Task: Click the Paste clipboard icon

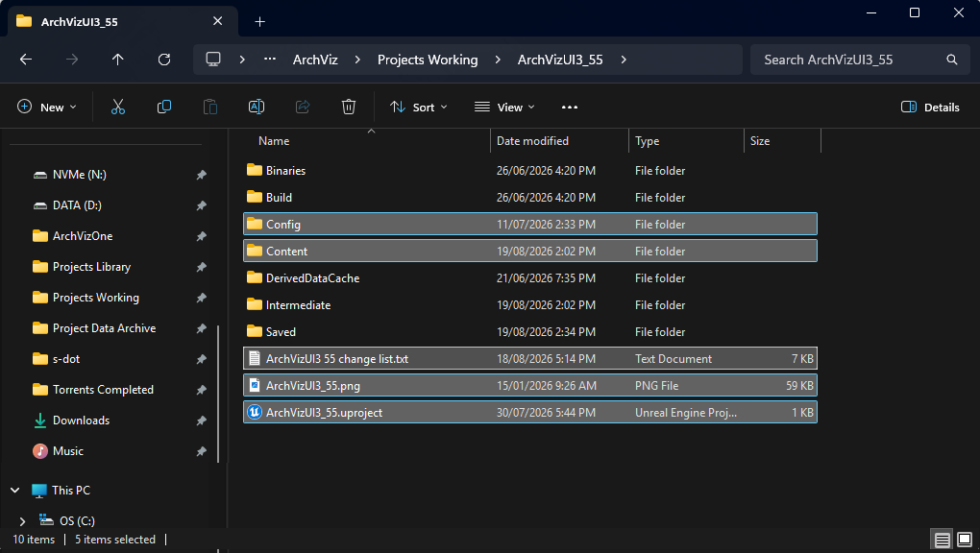Action: (210, 107)
